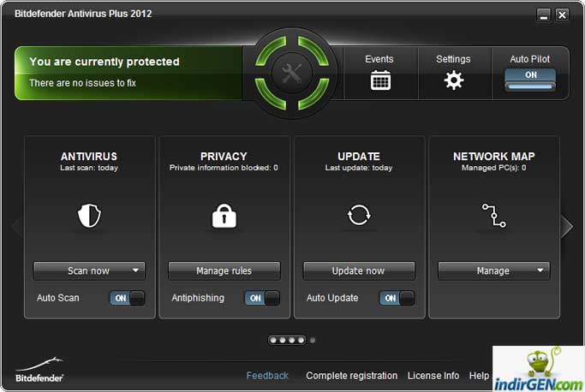Click the Antivirus shield icon
This screenshot has width=585, height=392.
click(x=89, y=215)
